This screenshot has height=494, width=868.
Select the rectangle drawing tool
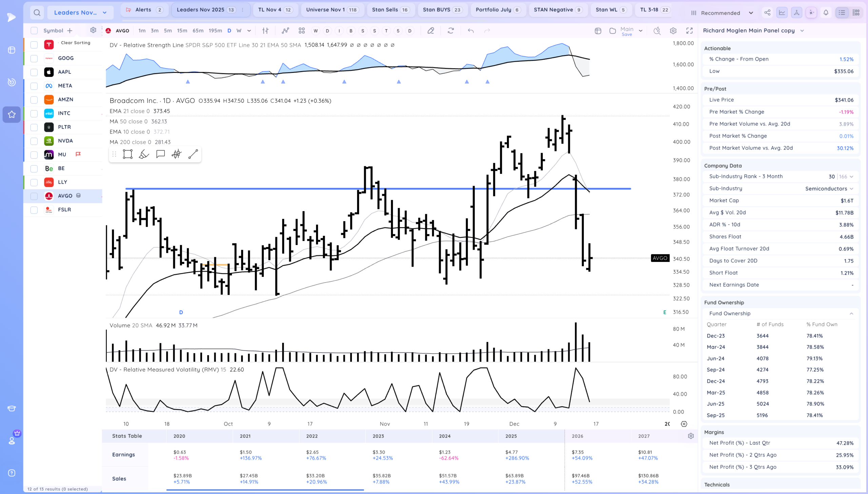(x=127, y=154)
